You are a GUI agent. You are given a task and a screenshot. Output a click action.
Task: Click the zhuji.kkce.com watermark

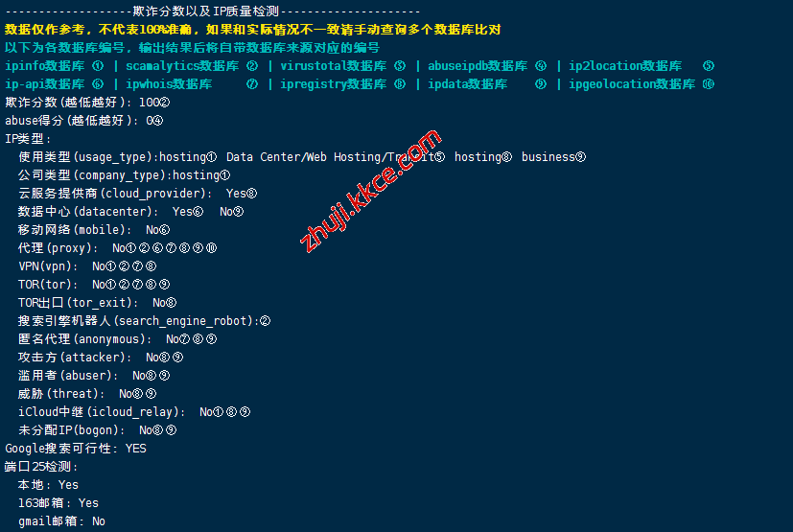pyautogui.click(x=371, y=190)
